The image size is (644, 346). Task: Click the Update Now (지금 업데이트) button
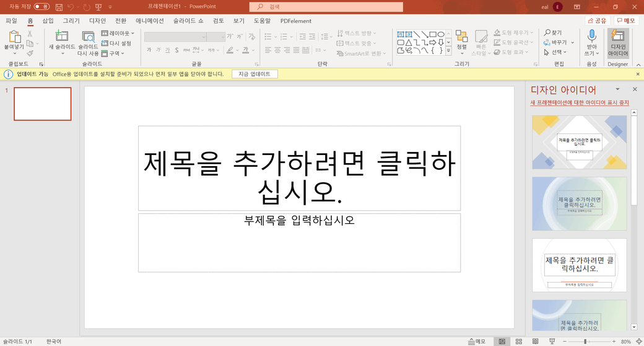(x=255, y=74)
